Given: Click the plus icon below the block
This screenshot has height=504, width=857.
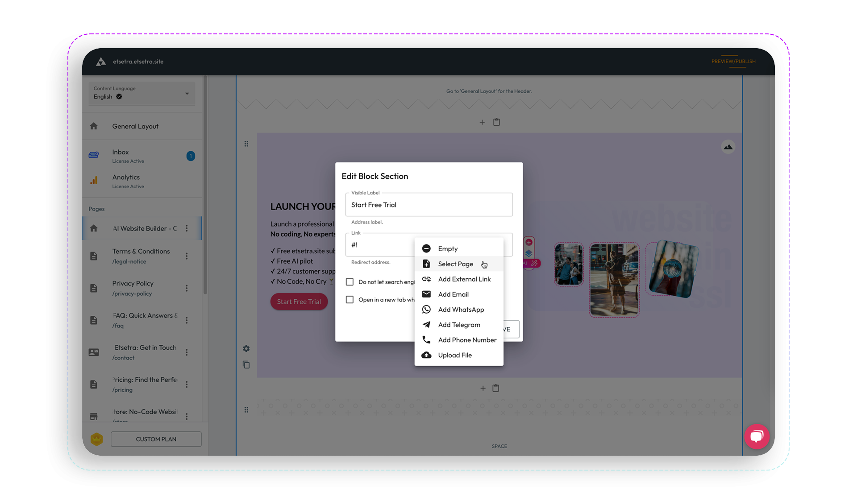Looking at the screenshot, I should click(483, 388).
